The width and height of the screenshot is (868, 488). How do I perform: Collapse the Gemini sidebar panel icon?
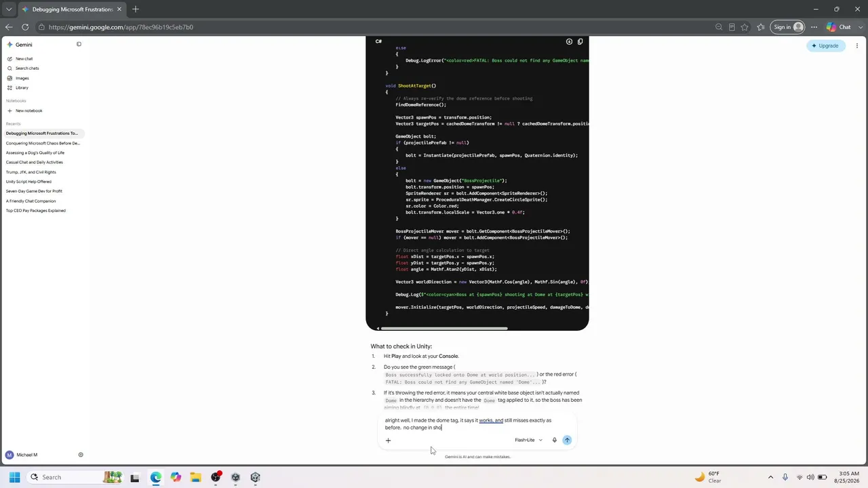tap(79, 45)
